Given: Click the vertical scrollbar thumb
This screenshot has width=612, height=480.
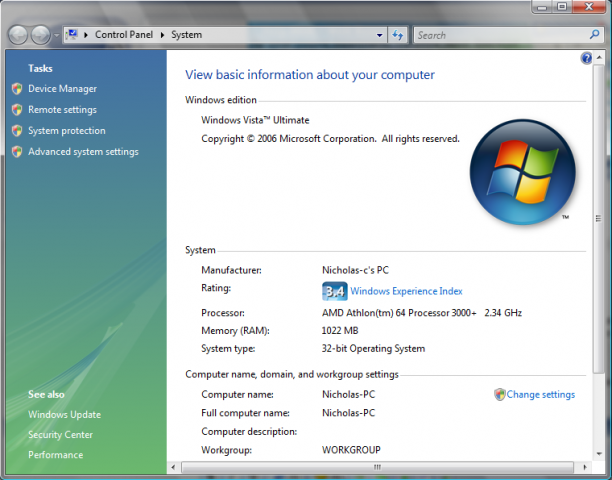Looking at the screenshot, I should tap(599, 219).
